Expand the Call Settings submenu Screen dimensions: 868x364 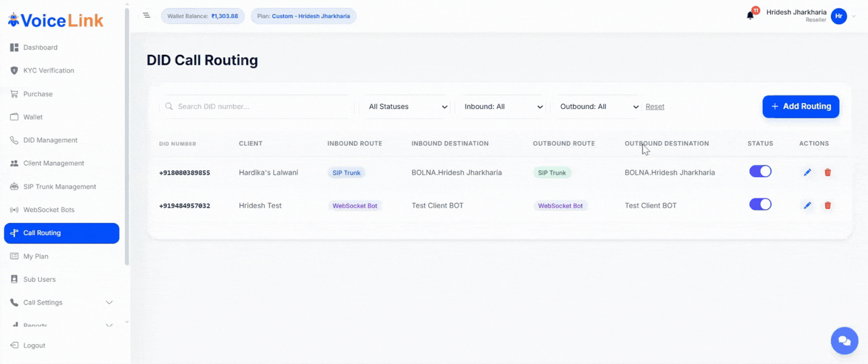point(109,303)
